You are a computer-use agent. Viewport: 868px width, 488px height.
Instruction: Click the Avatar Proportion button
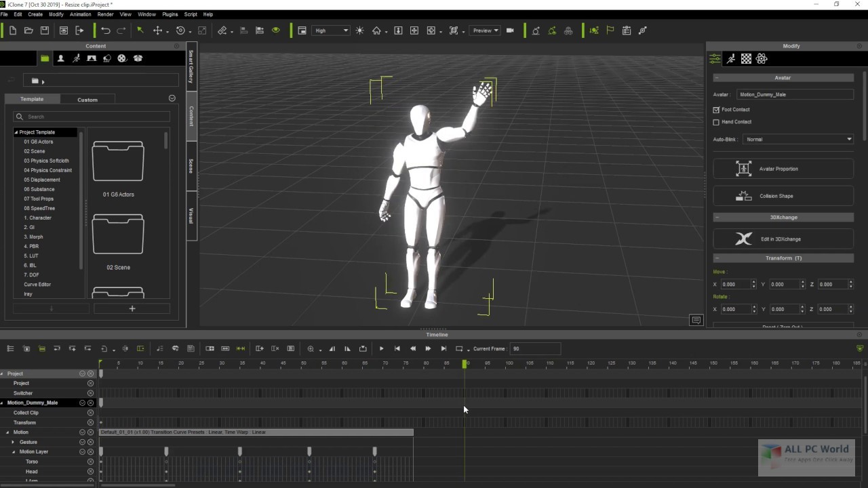pyautogui.click(x=783, y=169)
